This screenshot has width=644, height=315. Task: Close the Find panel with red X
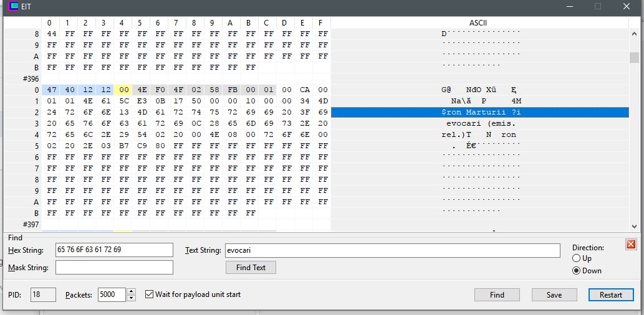631,244
